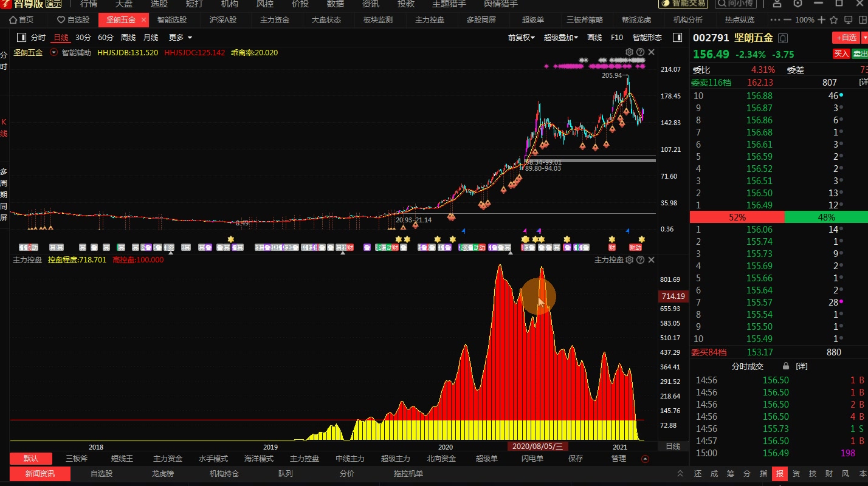Viewport: 868px width, 486px height.
Task: Zoom out with the minus icon
Action: point(788,20)
